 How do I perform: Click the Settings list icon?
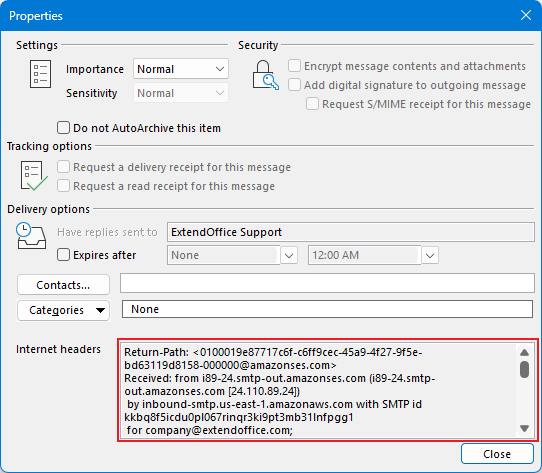click(40, 74)
